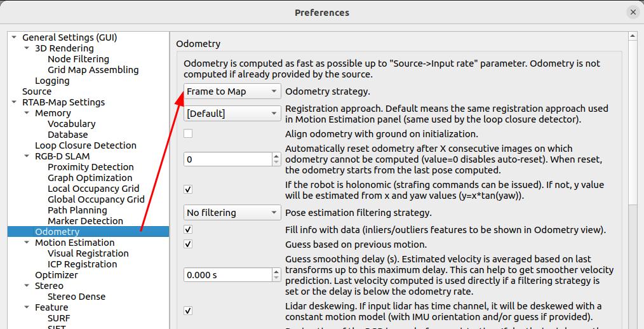Collapse the RGB-D SLAM tree branch
This screenshot has height=329, width=644.
[27, 156]
